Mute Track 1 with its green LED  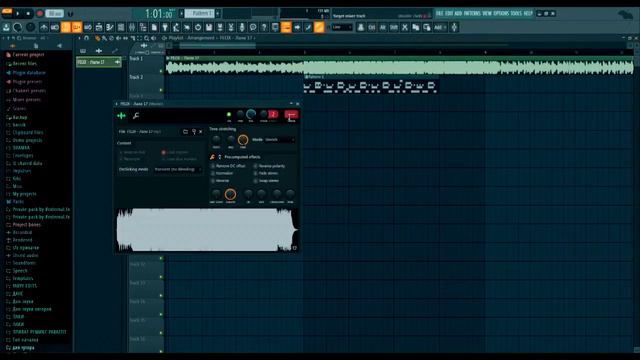pyautogui.click(x=161, y=71)
